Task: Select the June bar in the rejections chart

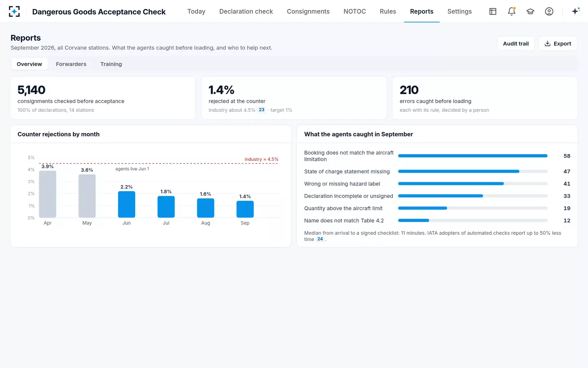Action: 127,204
